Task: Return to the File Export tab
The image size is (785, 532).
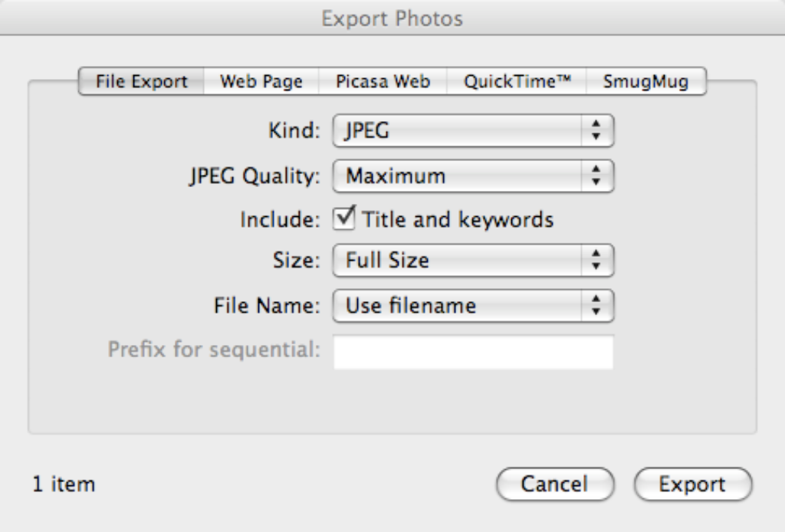Action: [x=140, y=81]
